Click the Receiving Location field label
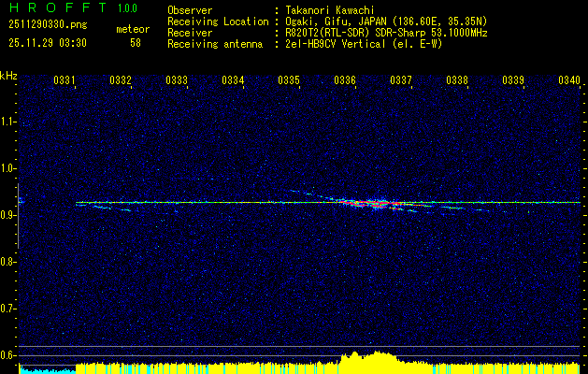 click(x=218, y=22)
